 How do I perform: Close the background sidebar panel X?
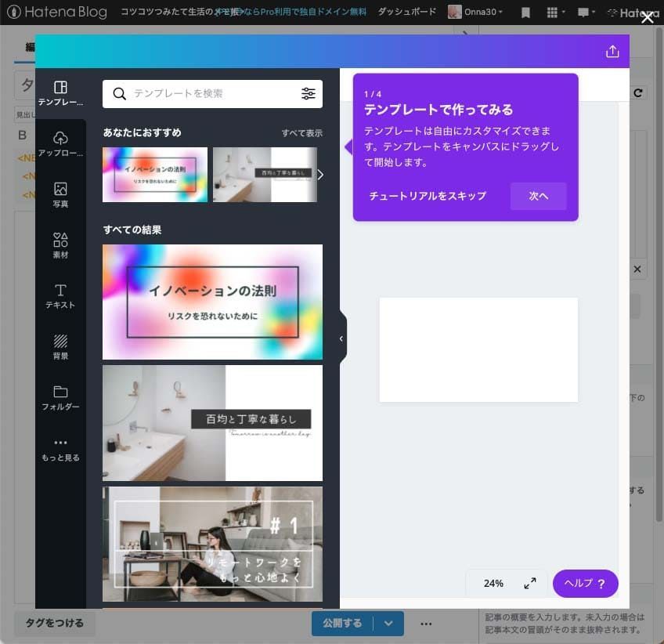tap(637, 269)
